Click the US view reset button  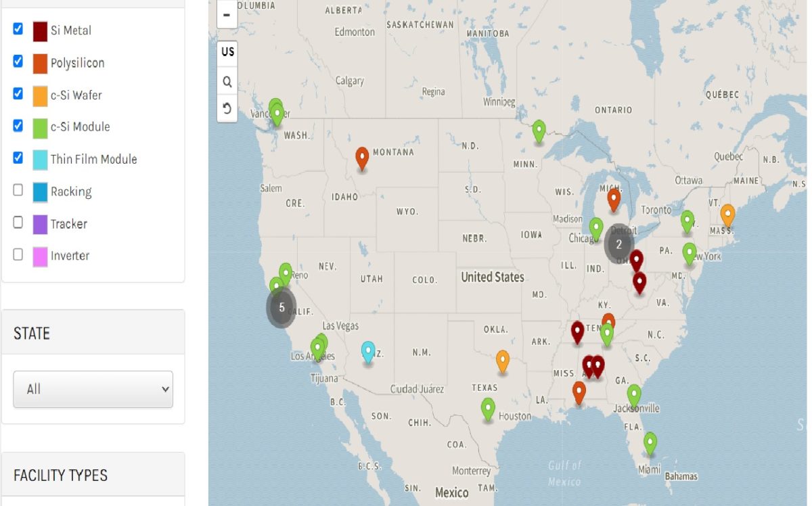click(227, 51)
